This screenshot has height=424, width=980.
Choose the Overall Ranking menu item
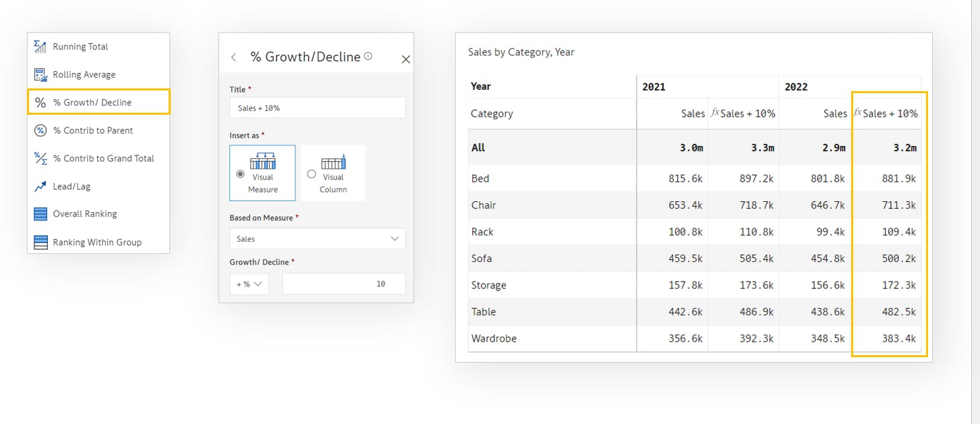click(x=85, y=214)
